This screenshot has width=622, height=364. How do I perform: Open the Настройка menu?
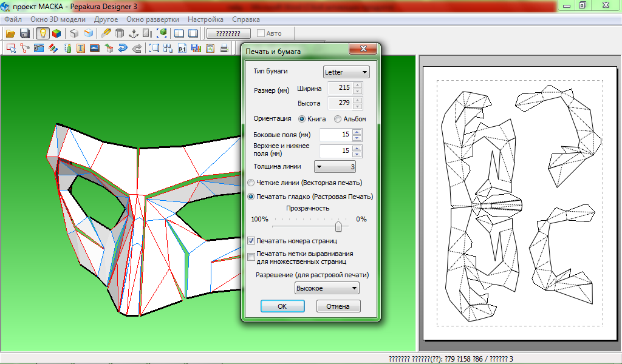point(205,19)
